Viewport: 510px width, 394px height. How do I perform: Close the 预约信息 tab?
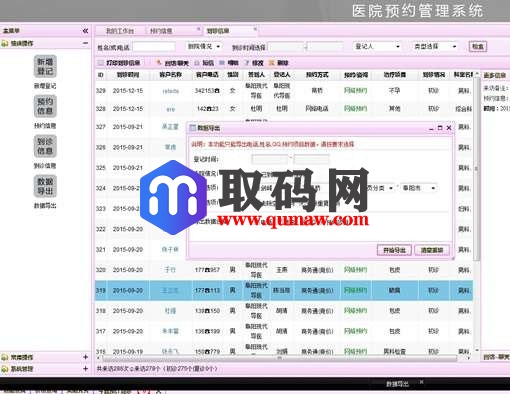click(x=198, y=29)
